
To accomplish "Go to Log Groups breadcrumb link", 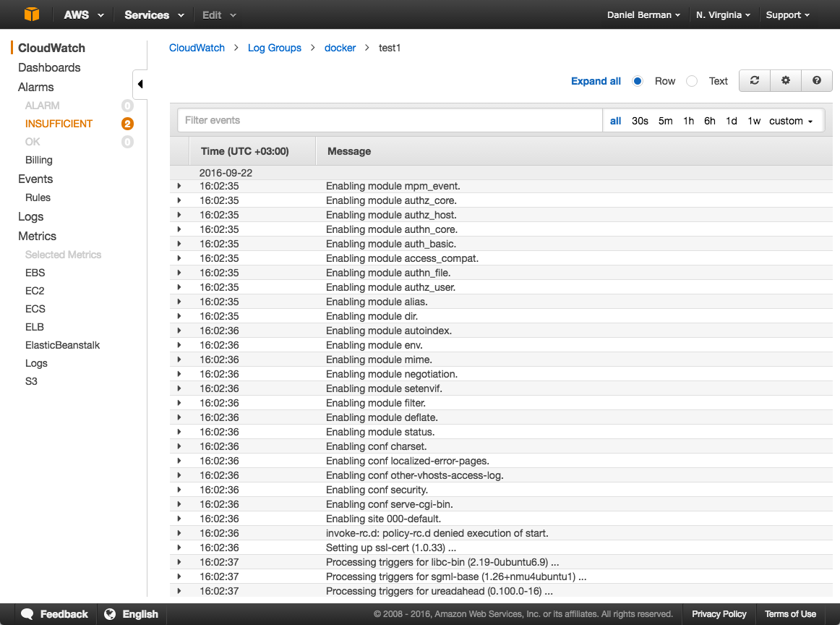I will 274,48.
